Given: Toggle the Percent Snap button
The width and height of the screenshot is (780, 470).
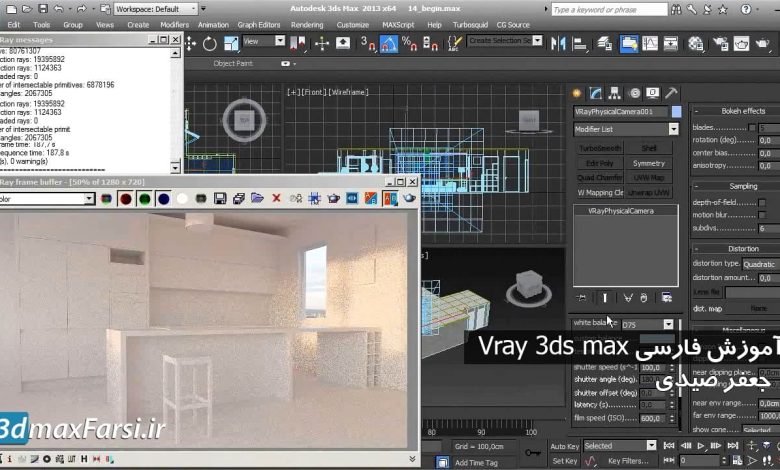Looking at the screenshot, I should click(x=409, y=44).
